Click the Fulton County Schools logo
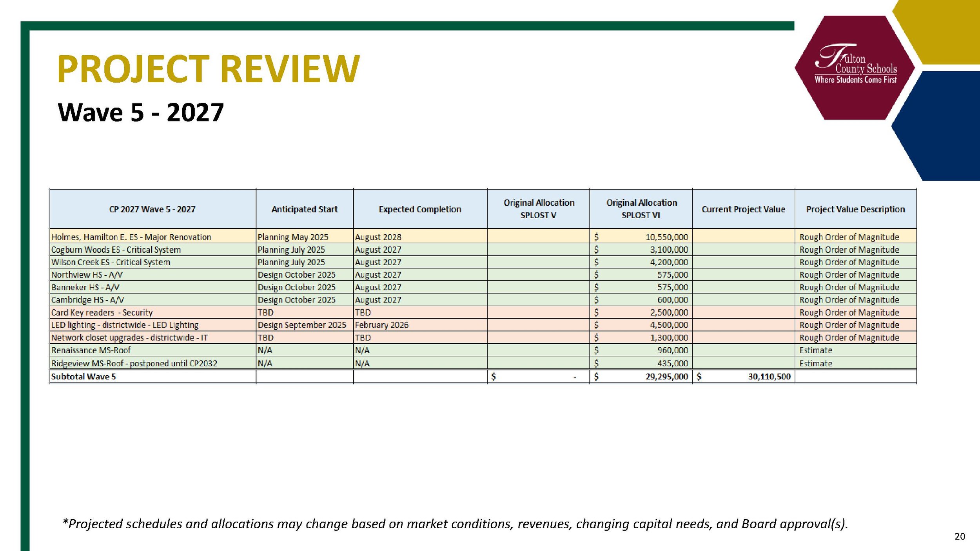 coord(855,67)
